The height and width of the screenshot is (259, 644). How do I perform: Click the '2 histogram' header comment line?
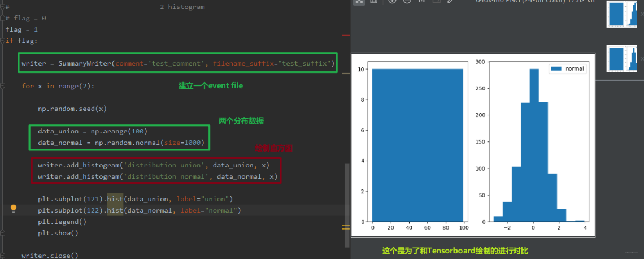pyautogui.click(x=177, y=7)
